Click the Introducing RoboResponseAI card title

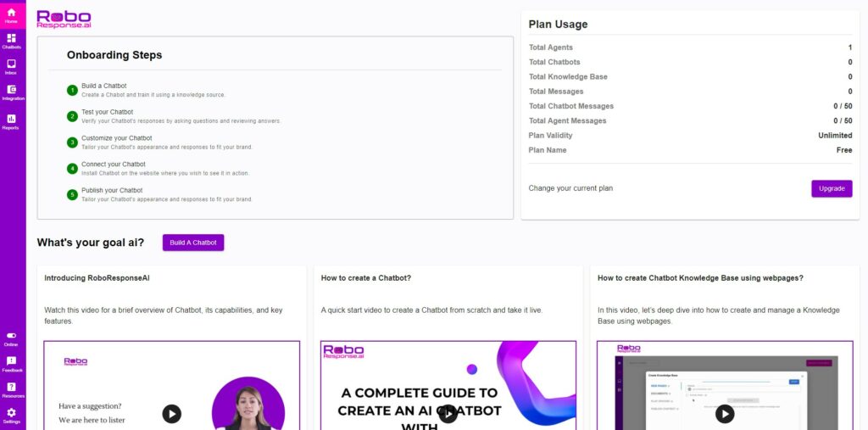[x=97, y=278]
